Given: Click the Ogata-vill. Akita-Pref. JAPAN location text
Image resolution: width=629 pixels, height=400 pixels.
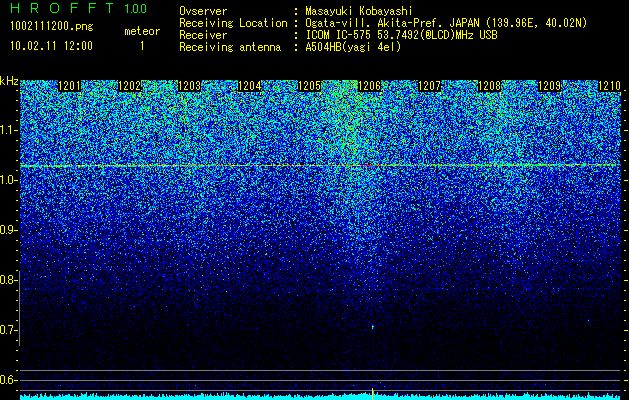Looking at the screenshot, I should tap(446, 24).
